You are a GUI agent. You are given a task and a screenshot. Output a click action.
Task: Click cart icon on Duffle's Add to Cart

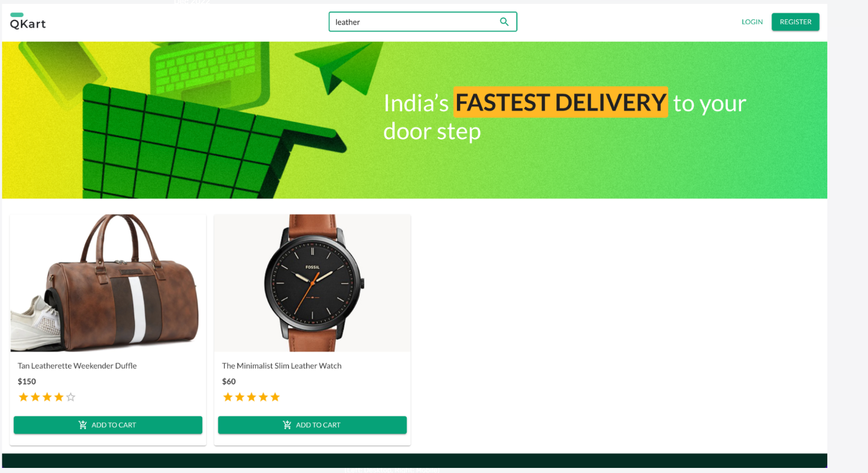click(82, 425)
